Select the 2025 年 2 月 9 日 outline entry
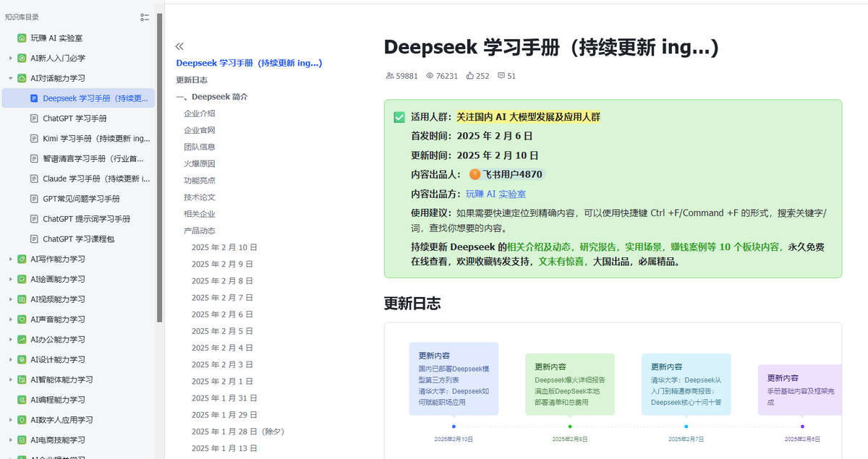This screenshot has height=459, width=868. 223,264
